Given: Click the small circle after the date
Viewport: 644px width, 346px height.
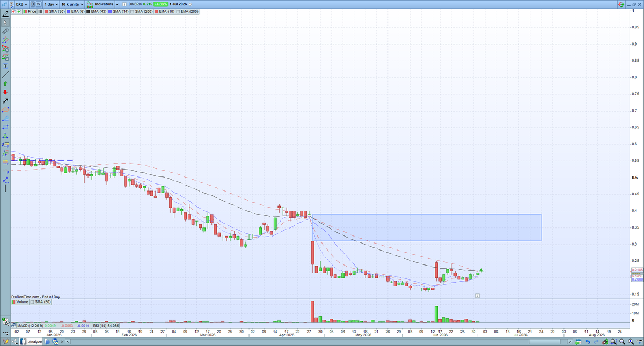Looking at the screenshot, I should click(190, 4).
